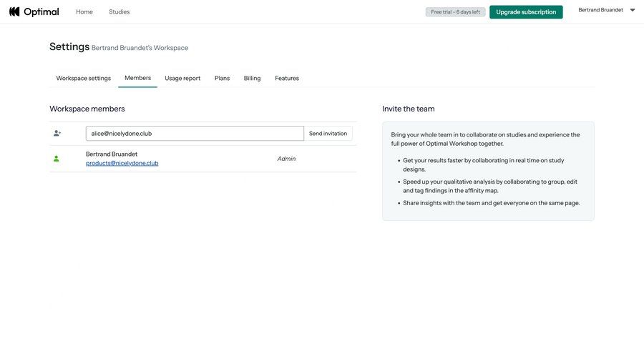Click the add member icon
This screenshot has width=644, height=346.
coord(57,134)
